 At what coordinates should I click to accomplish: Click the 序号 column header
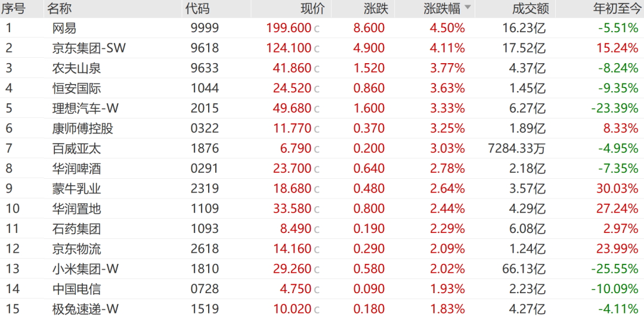tap(13, 8)
